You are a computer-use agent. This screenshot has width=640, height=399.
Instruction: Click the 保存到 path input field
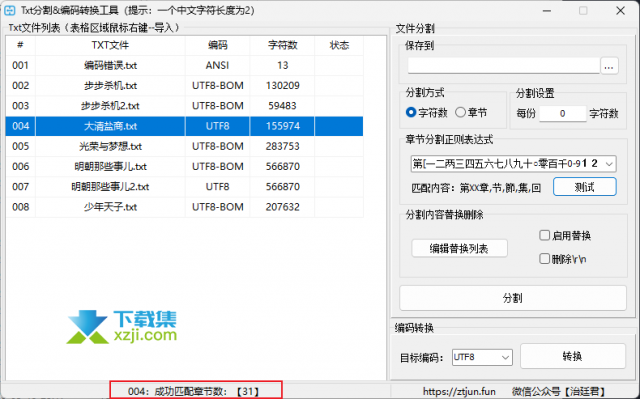pyautogui.click(x=504, y=66)
